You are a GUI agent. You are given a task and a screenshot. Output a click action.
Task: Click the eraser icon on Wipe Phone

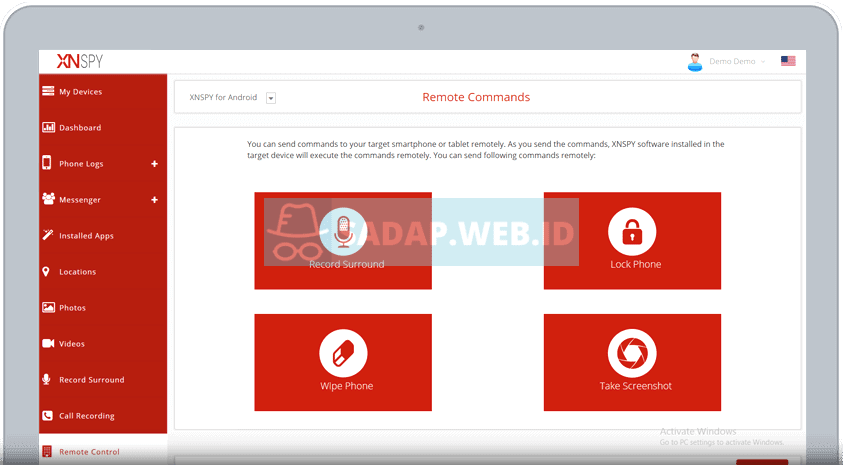tap(343, 353)
